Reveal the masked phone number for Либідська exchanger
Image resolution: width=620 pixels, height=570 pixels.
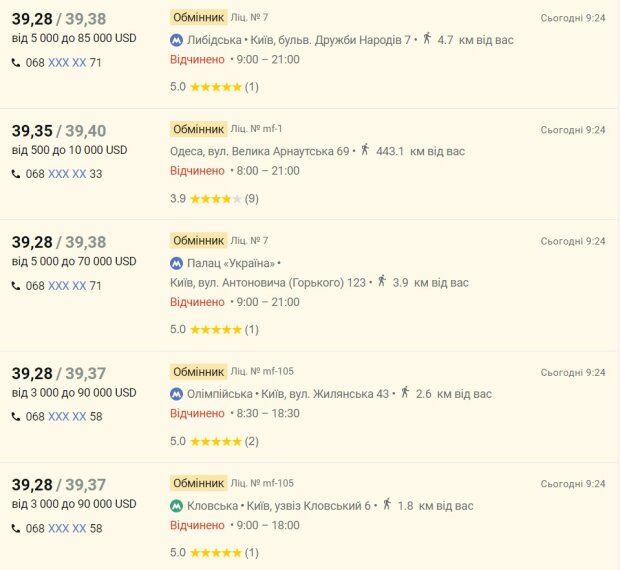(x=67, y=62)
